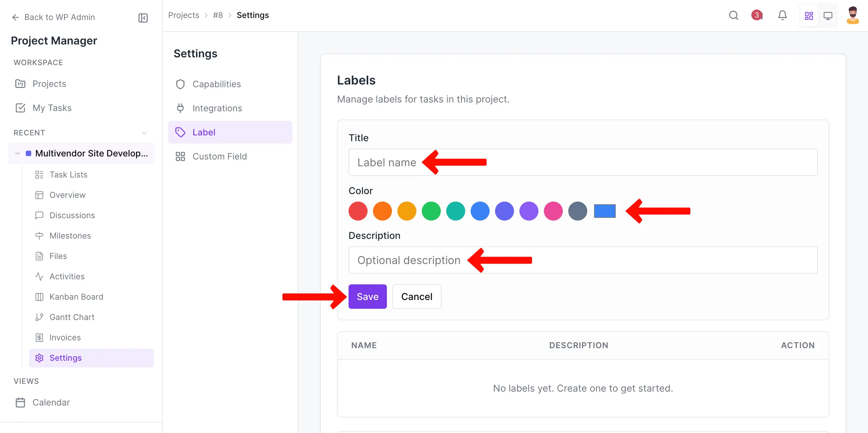Open the user avatar in top right corner

coord(853,16)
